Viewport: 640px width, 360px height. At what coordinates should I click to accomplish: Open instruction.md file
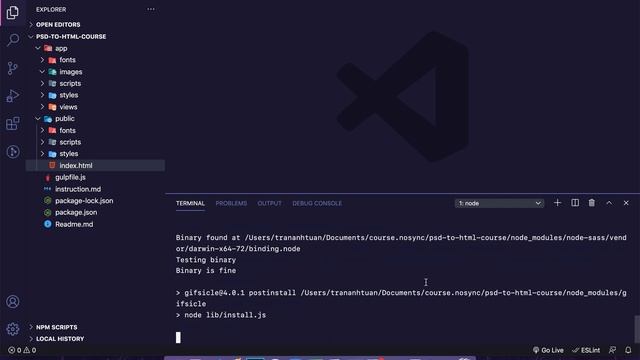tap(78, 189)
